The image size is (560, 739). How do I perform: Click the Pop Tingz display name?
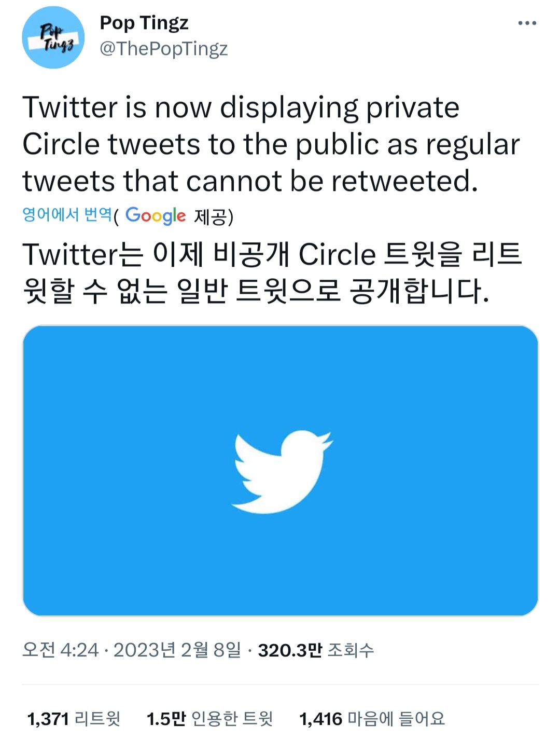[x=144, y=24]
